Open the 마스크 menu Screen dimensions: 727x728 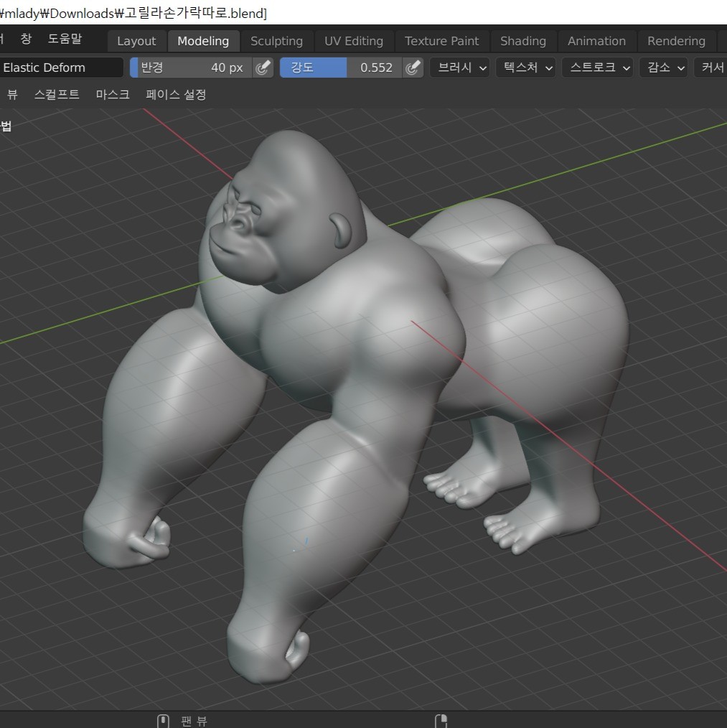(113, 95)
